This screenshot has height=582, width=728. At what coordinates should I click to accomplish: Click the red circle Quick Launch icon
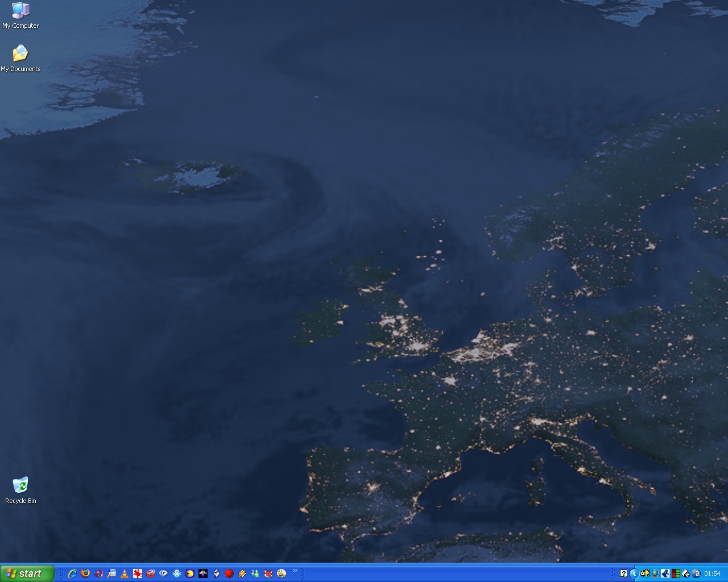[229, 573]
